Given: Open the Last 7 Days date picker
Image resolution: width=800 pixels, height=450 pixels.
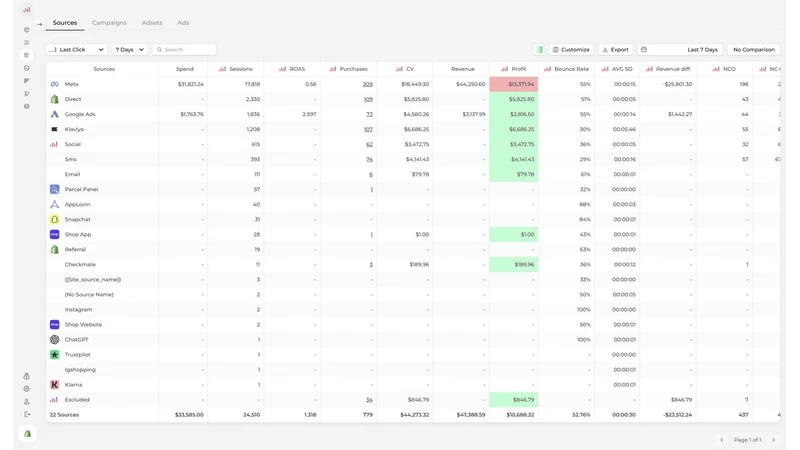Looking at the screenshot, I should click(680, 49).
